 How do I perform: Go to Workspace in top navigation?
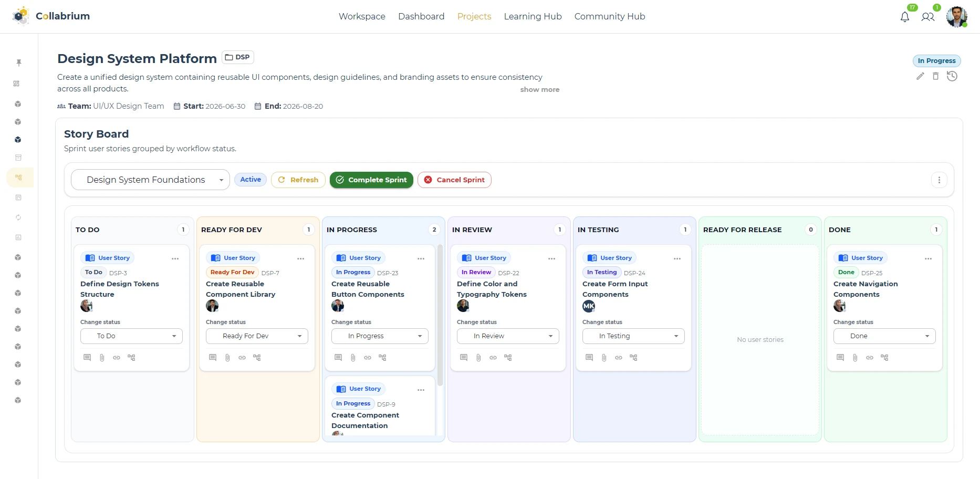(362, 16)
